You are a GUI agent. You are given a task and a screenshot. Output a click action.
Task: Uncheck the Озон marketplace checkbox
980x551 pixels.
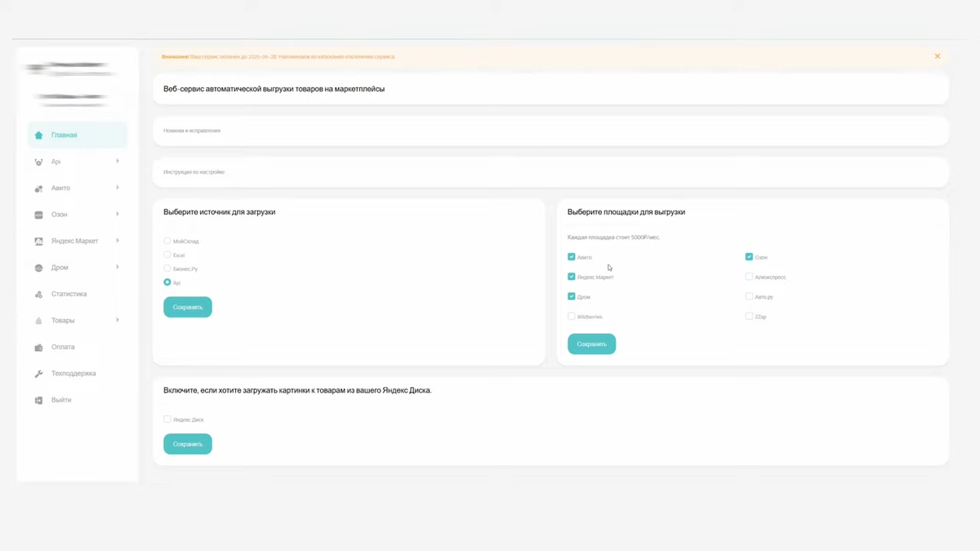749,257
